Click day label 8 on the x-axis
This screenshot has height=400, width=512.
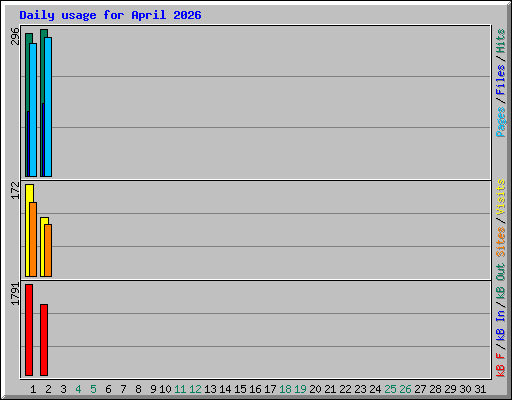138,389
